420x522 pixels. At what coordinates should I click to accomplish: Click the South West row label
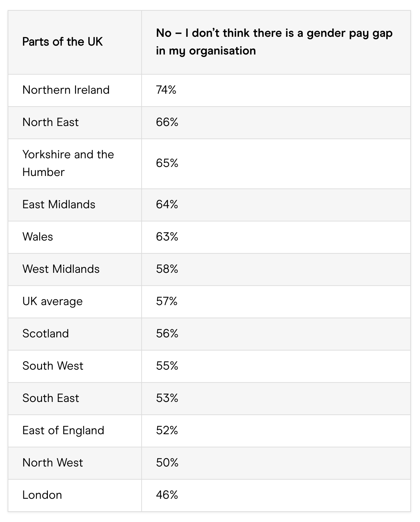[53, 366]
